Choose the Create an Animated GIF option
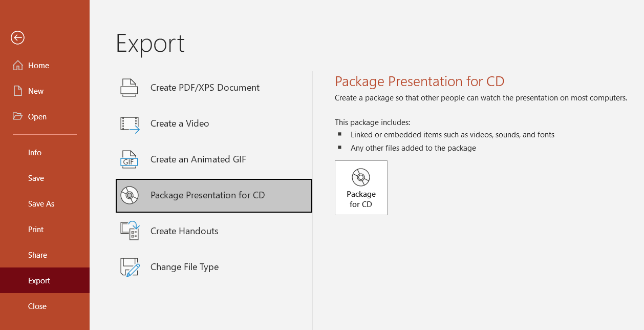Screen dimensions: 644x330 pyautogui.click(x=214, y=159)
